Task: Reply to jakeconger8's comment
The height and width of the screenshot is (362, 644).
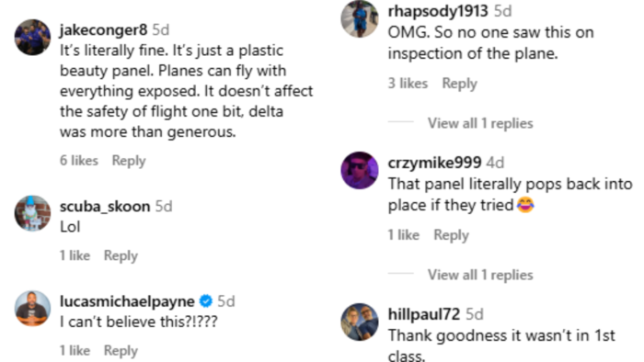Action: (x=129, y=161)
